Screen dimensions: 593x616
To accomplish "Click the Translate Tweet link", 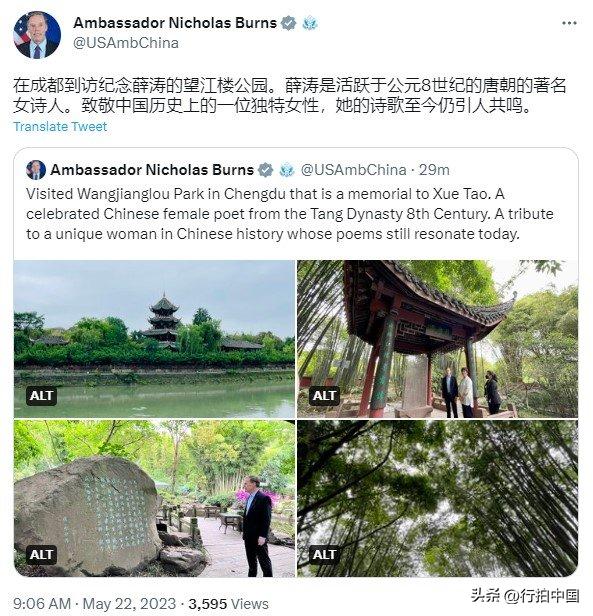I will pos(60,126).
